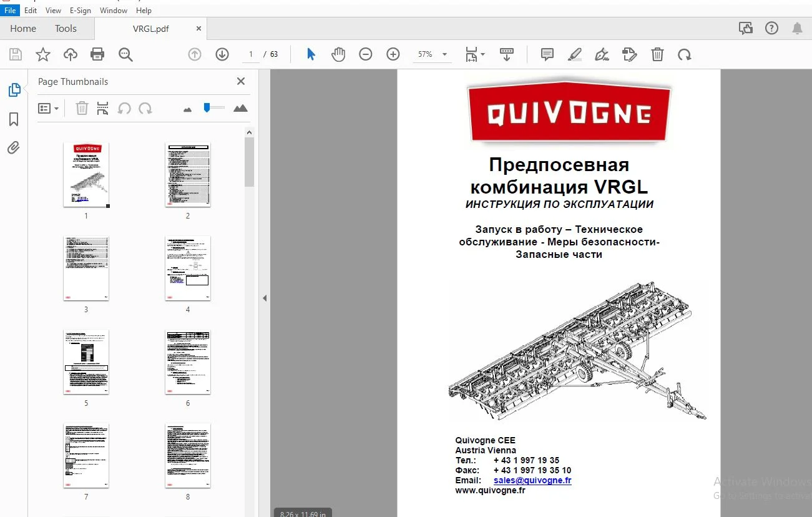The height and width of the screenshot is (517, 812).
Task: Select page 2 thumbnail
Action: 188,174
